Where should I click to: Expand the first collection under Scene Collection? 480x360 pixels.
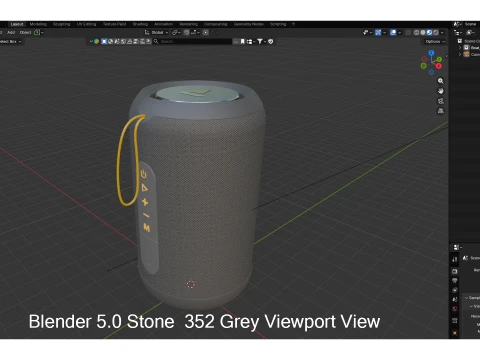(460, 48)
